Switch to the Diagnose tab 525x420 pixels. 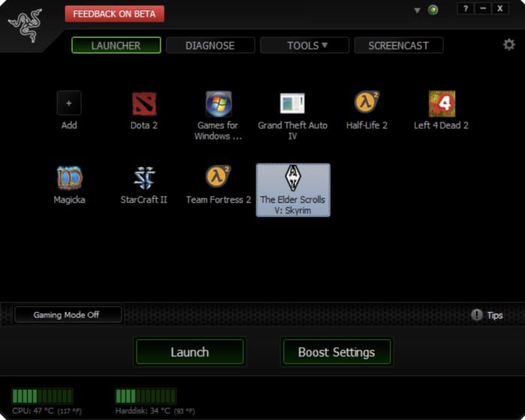210,46
